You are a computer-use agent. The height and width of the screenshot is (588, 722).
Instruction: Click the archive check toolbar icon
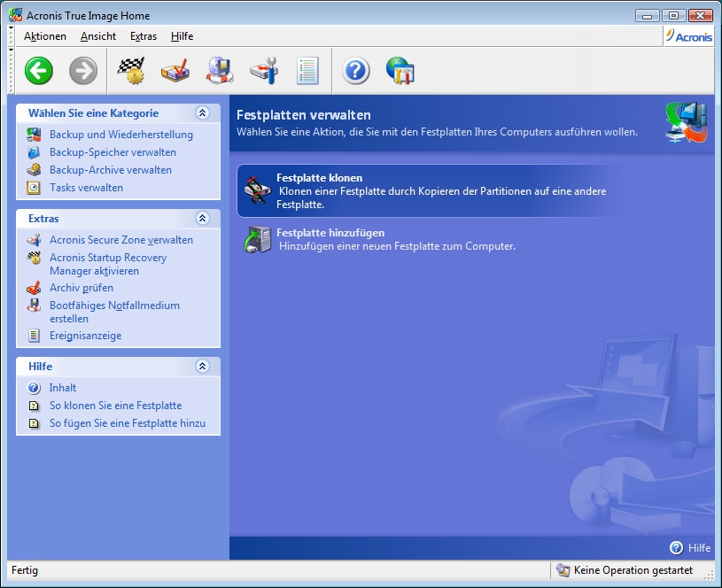pos(175,71)
